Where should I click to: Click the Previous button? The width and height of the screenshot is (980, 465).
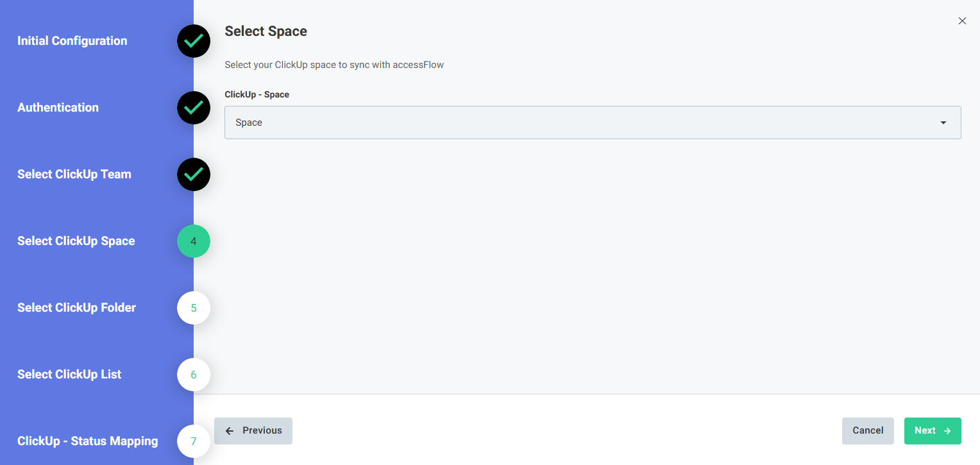coord(253,431)
